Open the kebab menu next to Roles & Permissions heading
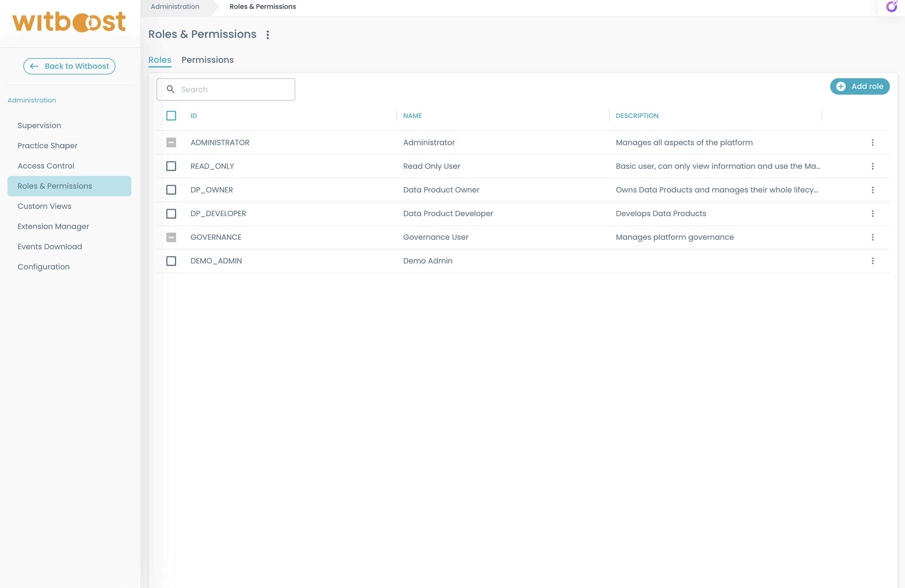Screen dimensions: 905x588 tap(268, 34)
